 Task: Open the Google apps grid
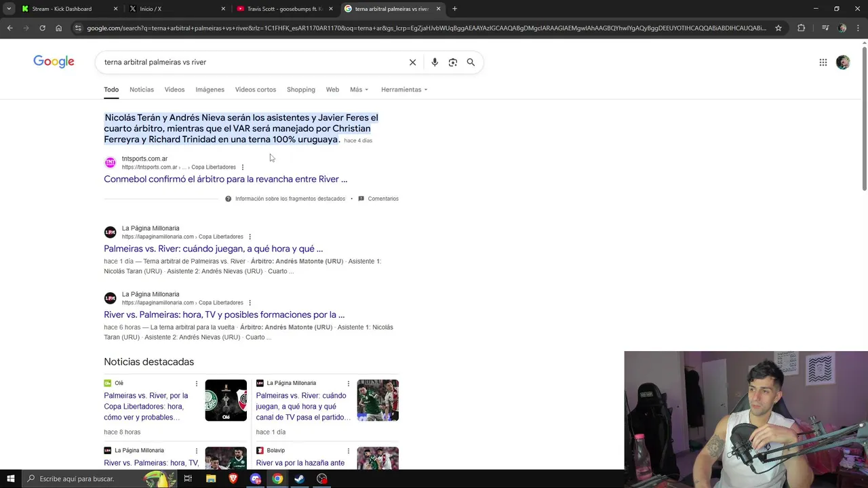click(823, 62)
